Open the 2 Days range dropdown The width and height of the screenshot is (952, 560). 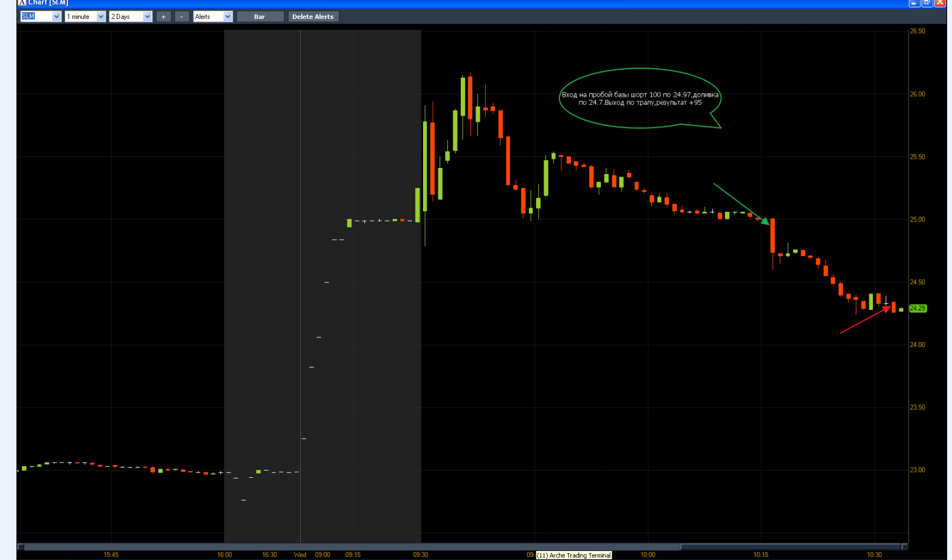point(147,16)
